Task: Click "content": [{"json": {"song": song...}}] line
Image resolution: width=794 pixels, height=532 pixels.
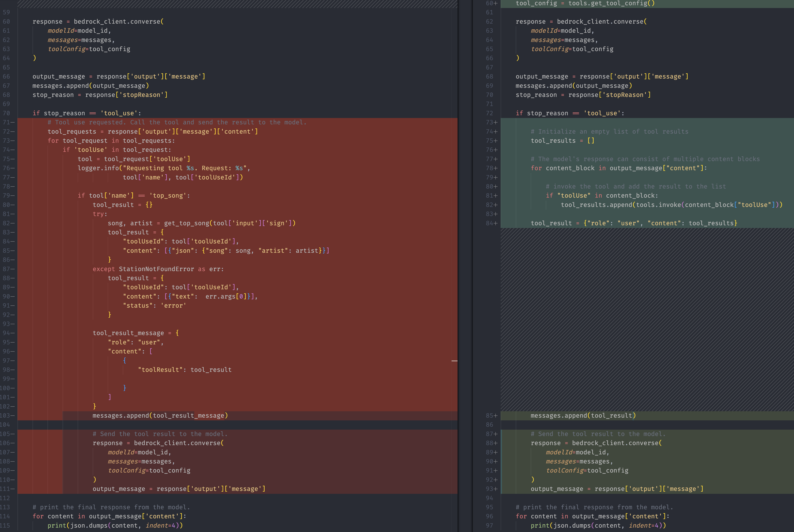Action: coord(226,251)
